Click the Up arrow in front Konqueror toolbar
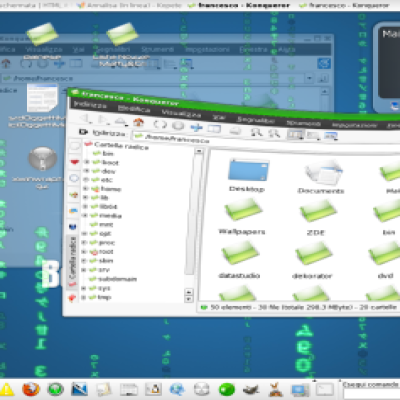The image size is (400, 400). pos(120,121)
